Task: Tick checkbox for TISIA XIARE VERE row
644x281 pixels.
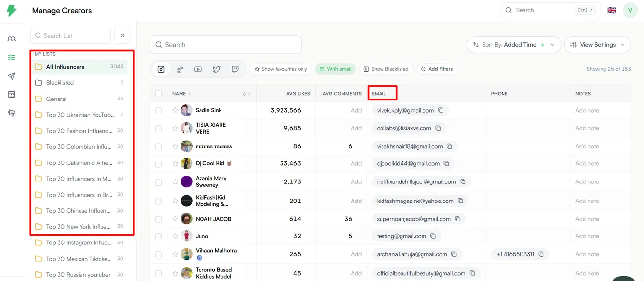Action: point(159,129)
